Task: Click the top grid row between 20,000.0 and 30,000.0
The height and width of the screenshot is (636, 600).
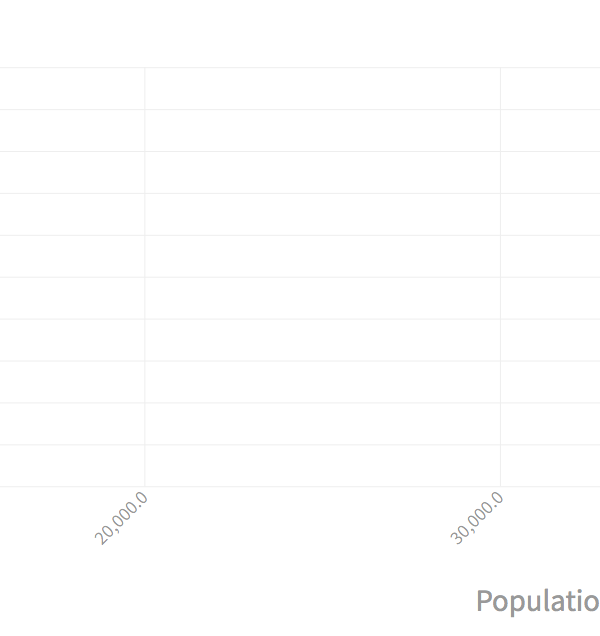Action: 322,89
